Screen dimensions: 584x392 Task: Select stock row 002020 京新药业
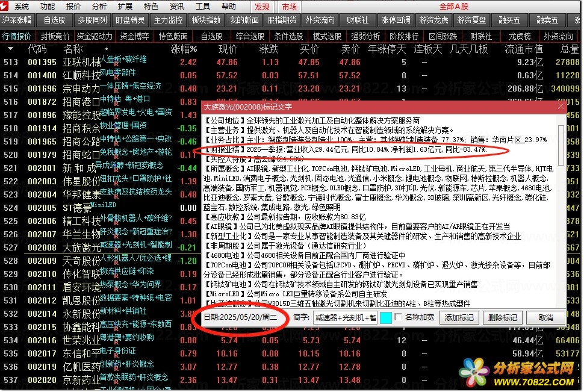click(x=292, y=380)
